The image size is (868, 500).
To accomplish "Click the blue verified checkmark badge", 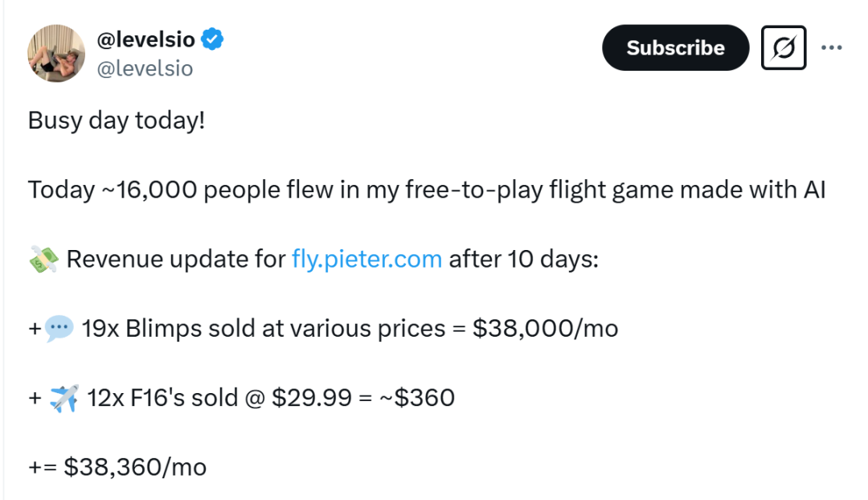I will (212, 39).
